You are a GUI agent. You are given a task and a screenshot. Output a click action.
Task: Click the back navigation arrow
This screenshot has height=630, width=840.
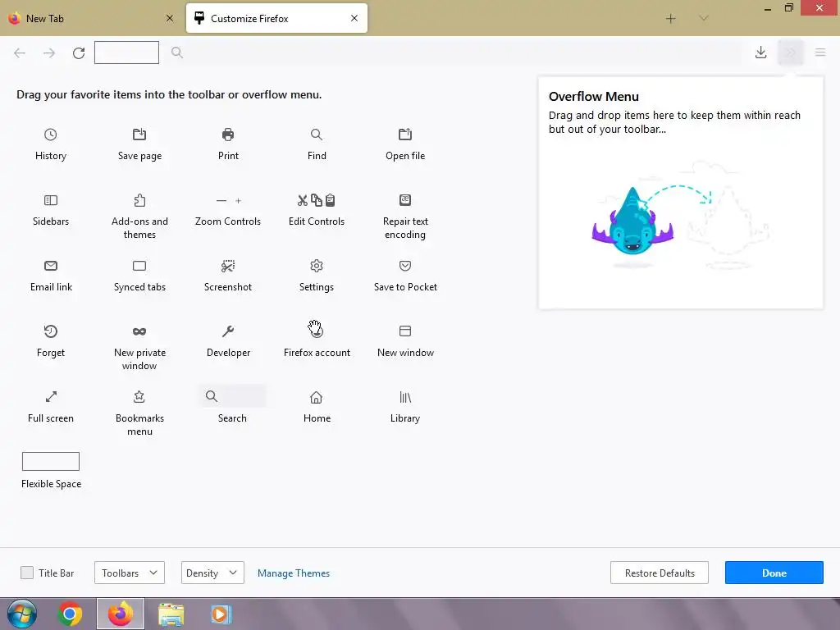20,52
